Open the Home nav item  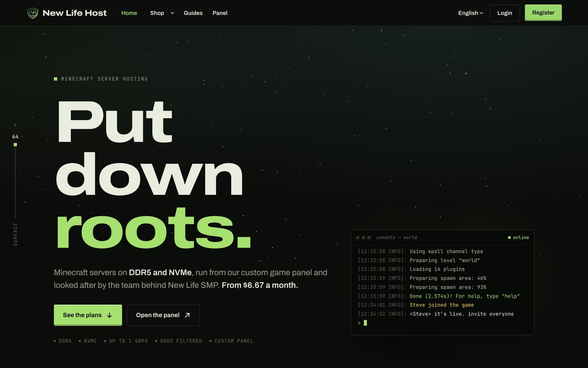pos(129,13)
